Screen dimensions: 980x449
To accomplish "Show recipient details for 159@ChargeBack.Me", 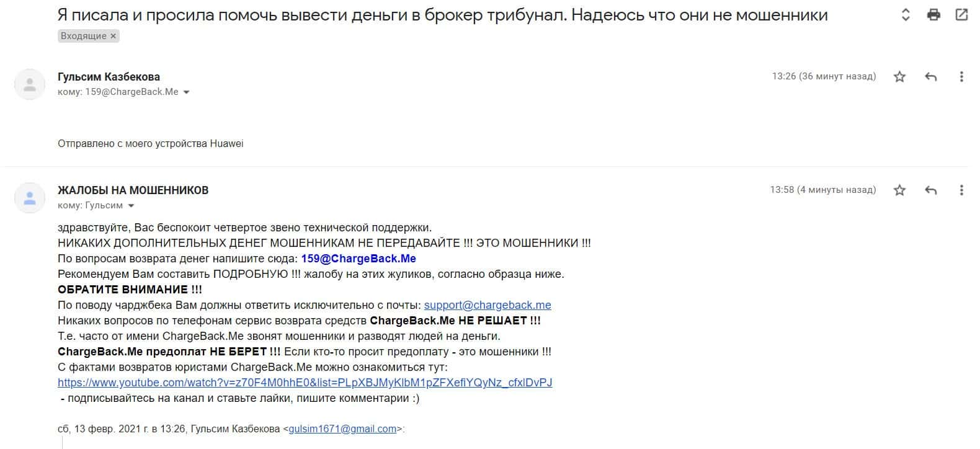I will (x=186, y=92).
